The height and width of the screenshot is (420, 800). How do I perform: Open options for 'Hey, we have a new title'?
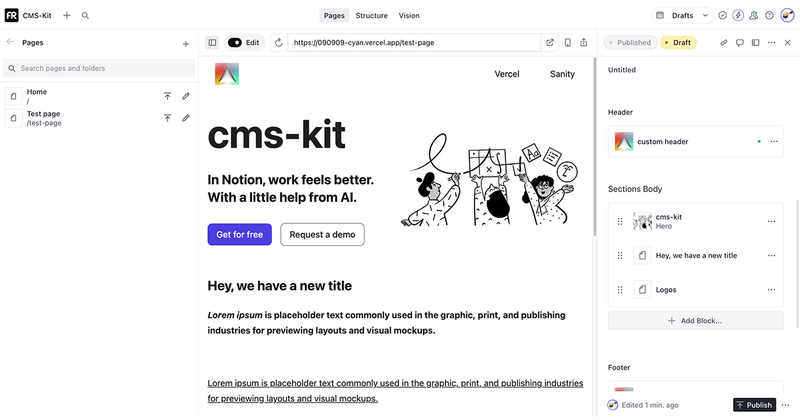tap(771, 255)
